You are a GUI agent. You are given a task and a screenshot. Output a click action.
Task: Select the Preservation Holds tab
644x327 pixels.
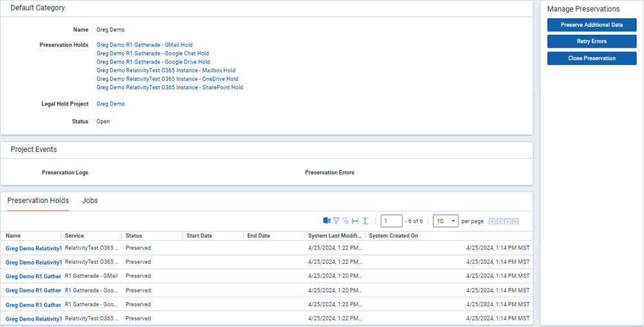(38, 201)
